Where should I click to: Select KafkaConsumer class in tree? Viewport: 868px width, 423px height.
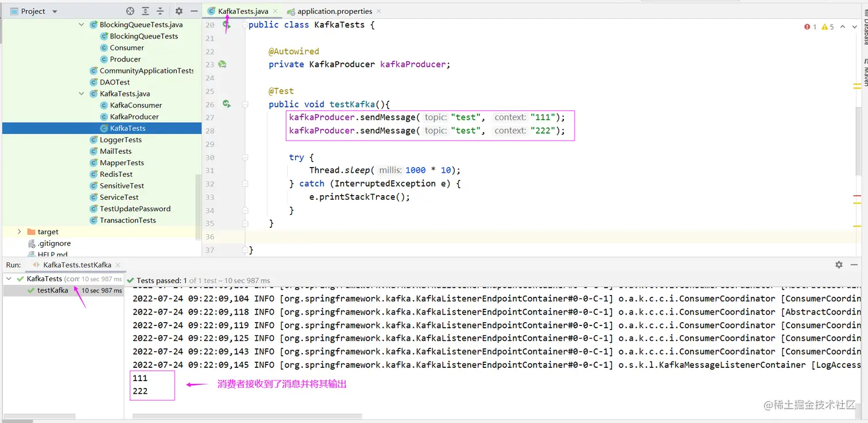[136, 105]
